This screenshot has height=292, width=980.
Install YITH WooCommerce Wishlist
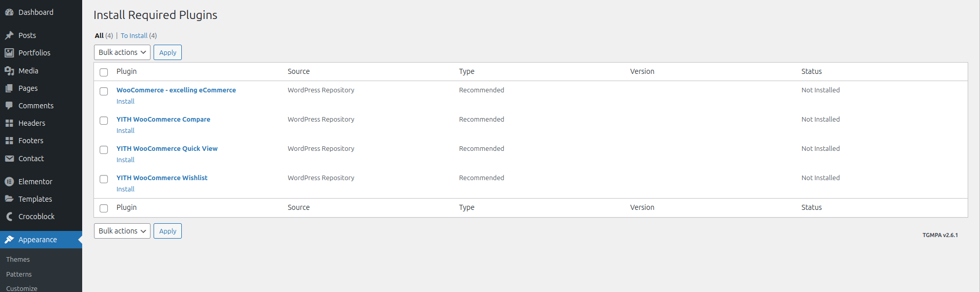tap(125, 189)
